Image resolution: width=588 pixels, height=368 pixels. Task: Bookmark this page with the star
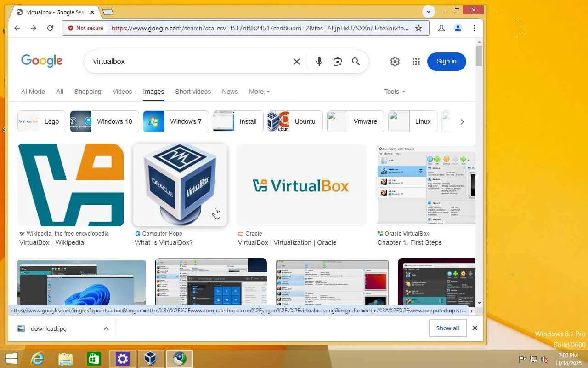(x=418, y=28)
